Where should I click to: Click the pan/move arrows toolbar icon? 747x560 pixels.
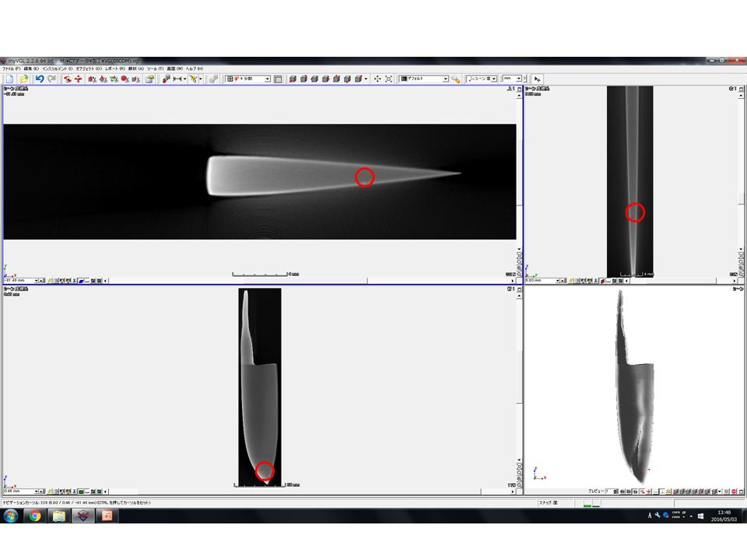(x=377, y=79)
